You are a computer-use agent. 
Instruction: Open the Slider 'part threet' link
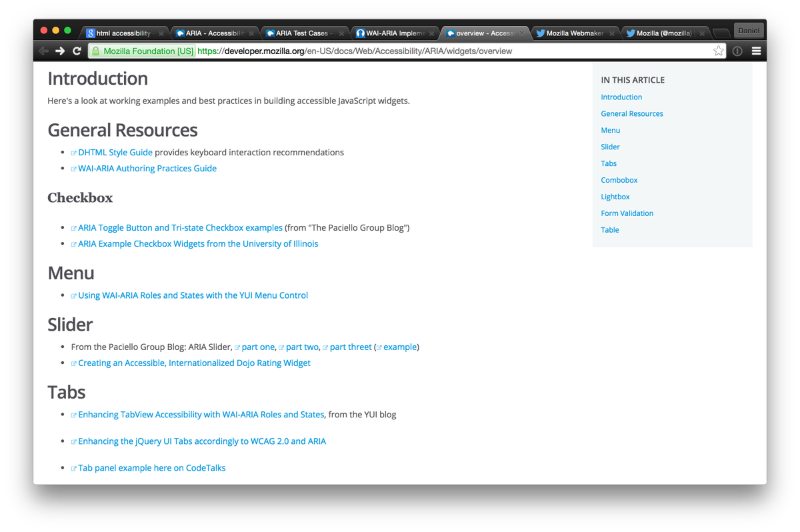point(351,347)
